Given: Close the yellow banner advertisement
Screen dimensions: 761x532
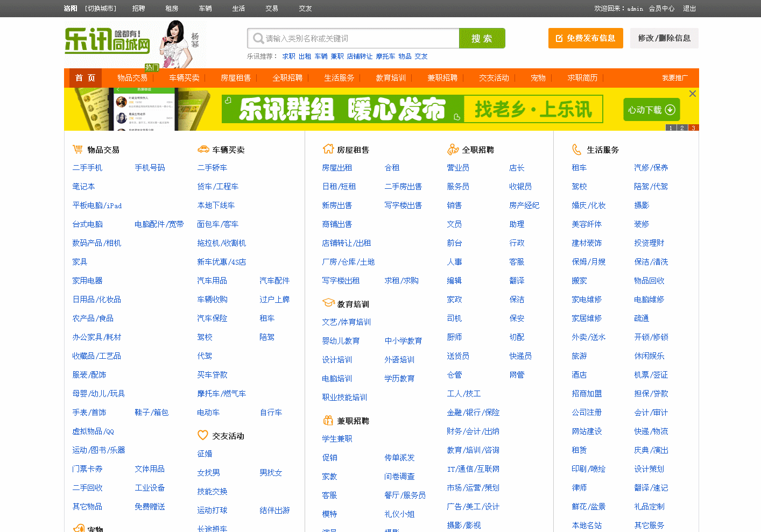Looking at the screenshot, I should [693, 94].
